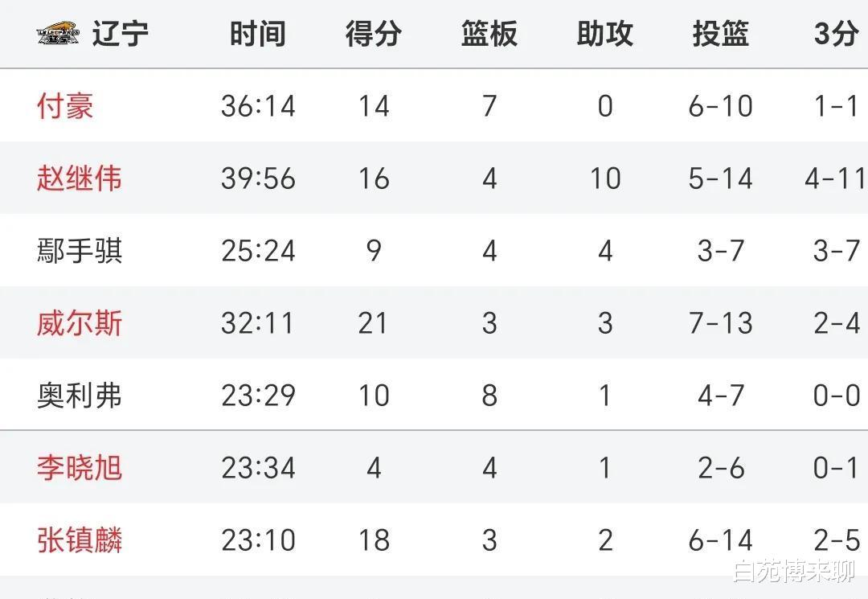This screenshot has height=599, width=868.
Task: Open player 赵继伟 profile
Action: coord(79,178)
